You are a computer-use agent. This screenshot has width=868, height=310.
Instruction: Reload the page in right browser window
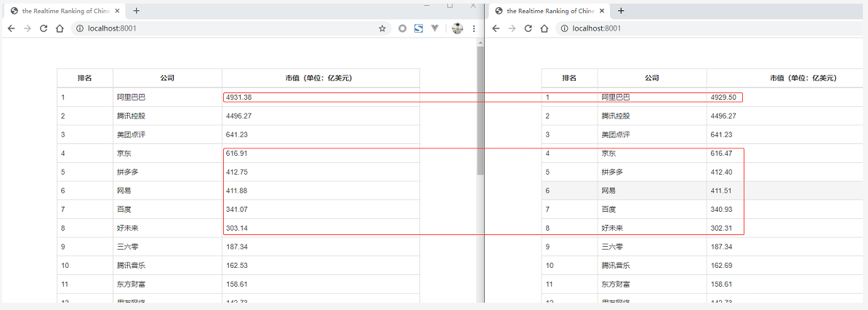pos(528,28)
